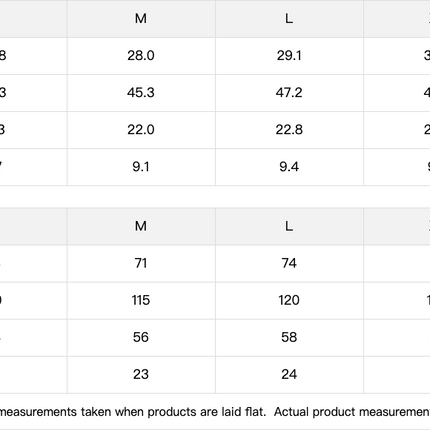The height and width of the screenshot is (430, 430).
Task: Click the 115 centimeter value cell
Action: pos(141,300)
